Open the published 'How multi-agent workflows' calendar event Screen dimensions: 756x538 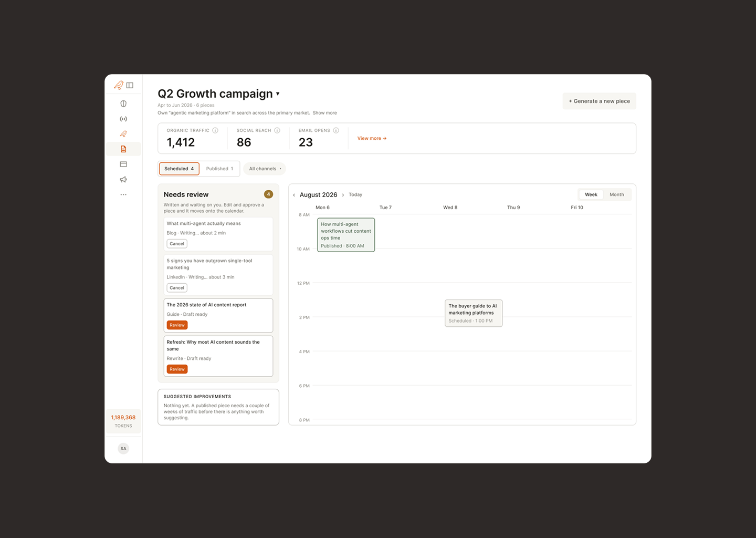coord(346,235)
